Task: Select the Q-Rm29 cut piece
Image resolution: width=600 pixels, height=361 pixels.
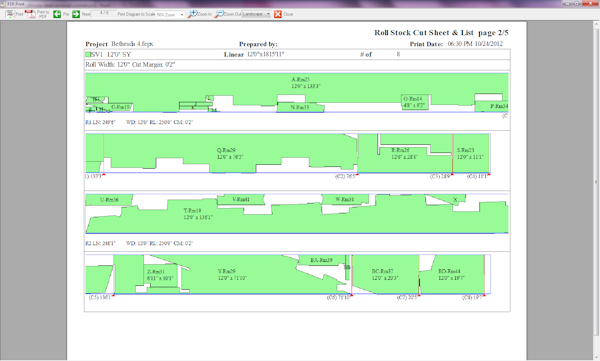Action: click(230, 154)
